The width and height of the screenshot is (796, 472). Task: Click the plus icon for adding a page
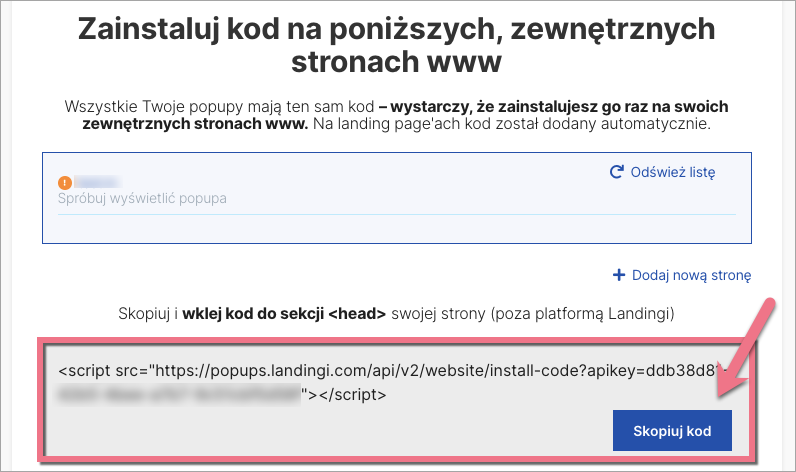tap(619, 275)
